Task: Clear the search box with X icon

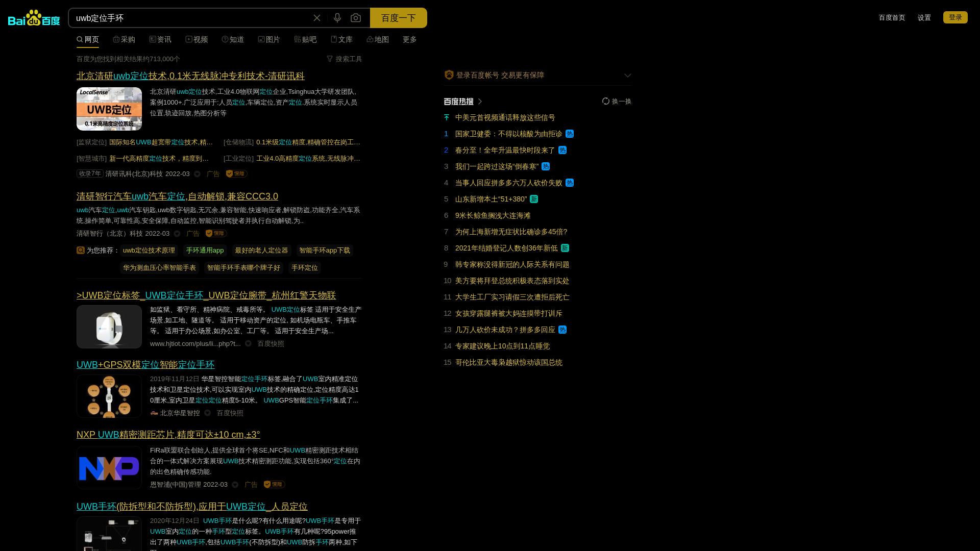Action: click(x=317, y=18)
